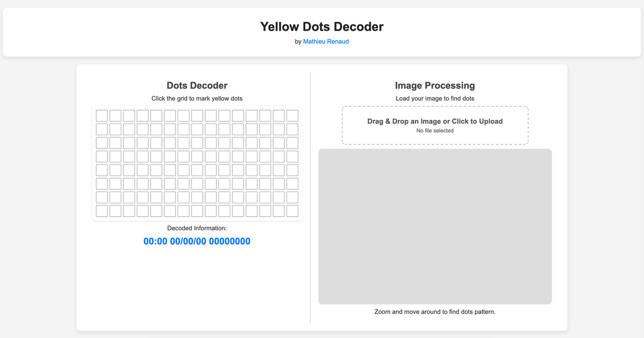Mark the last cell in the bottom grid row
The width and height of the screenshot is (644, 338).
(292, 211)
